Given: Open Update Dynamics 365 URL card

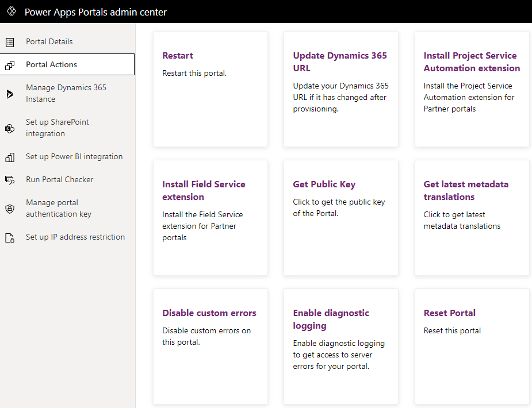Looking at the screenshot, I should [341, 89].
